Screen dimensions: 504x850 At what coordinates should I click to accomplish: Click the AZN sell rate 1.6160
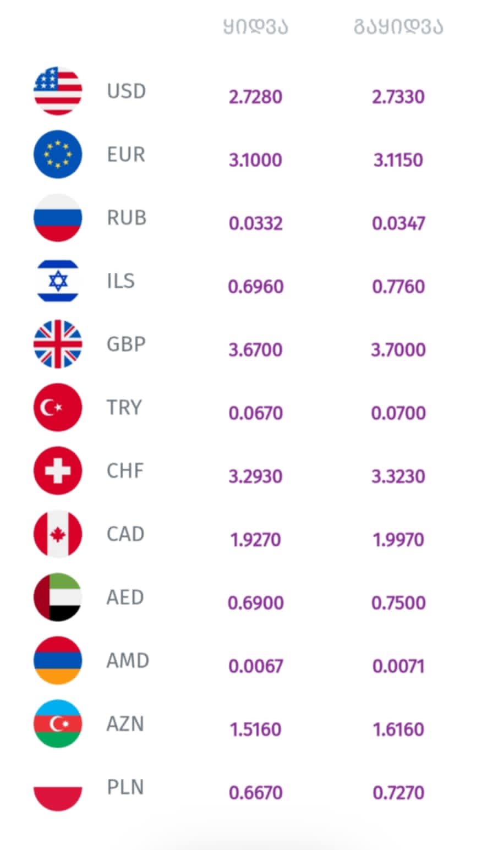(398, 730)
